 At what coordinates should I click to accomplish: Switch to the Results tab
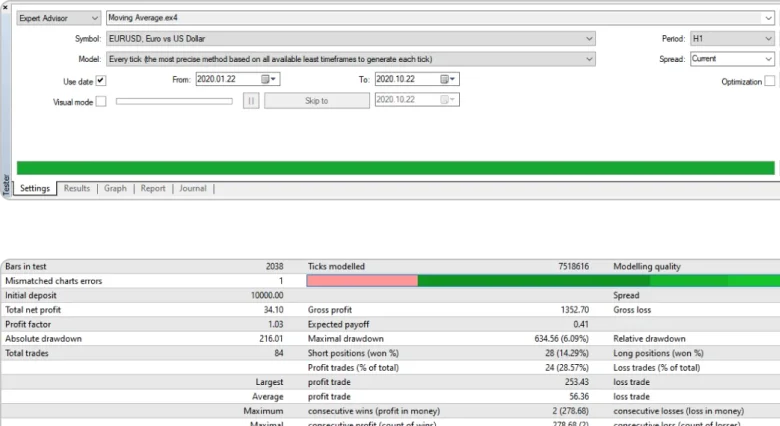(77, 188)
